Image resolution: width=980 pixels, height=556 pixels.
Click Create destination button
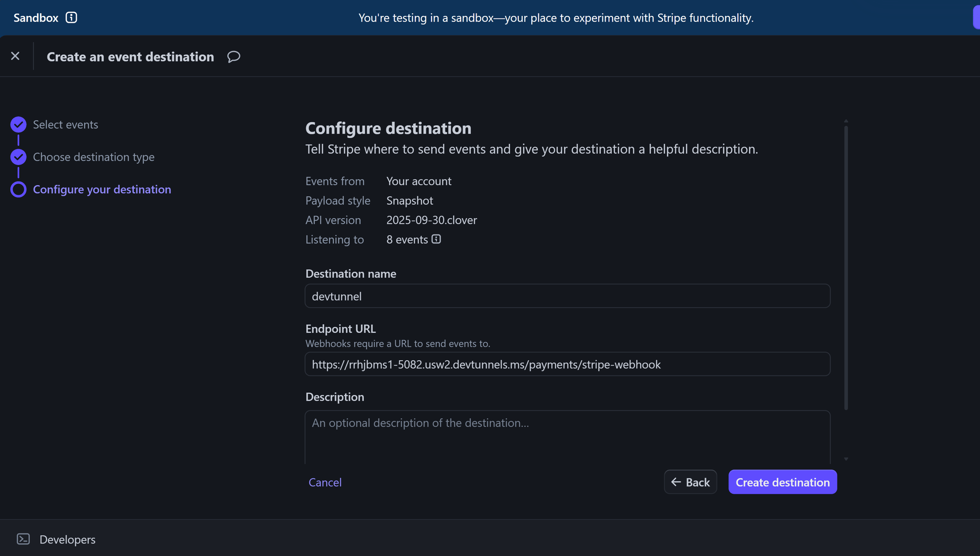(x=782, y=482)
